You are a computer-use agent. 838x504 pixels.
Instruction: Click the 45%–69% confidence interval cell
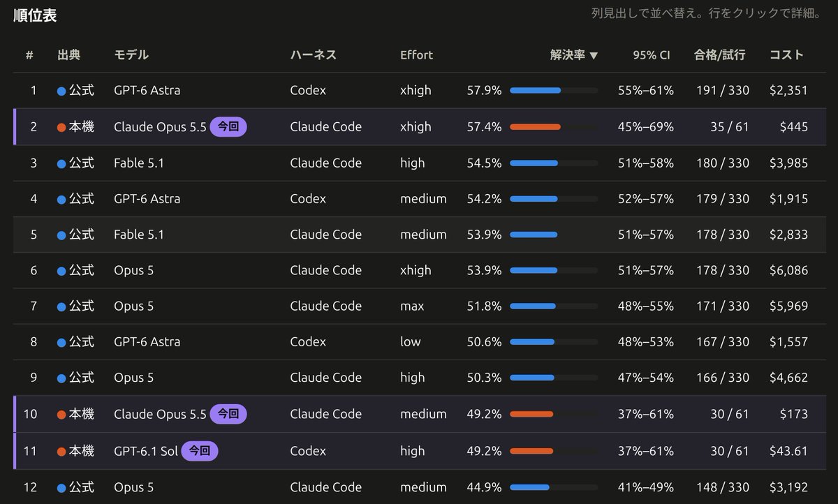coord(646,126)
